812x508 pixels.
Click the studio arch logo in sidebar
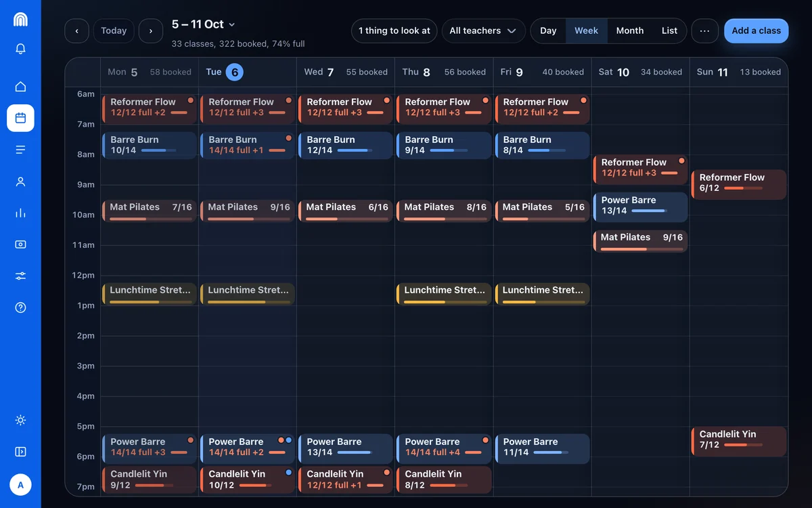(x=20, y=19)
